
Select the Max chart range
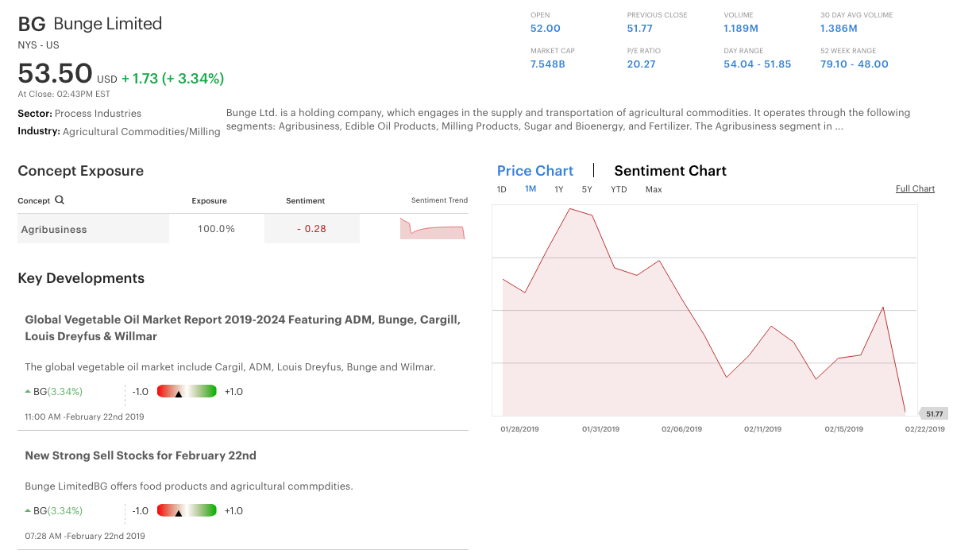654,189
